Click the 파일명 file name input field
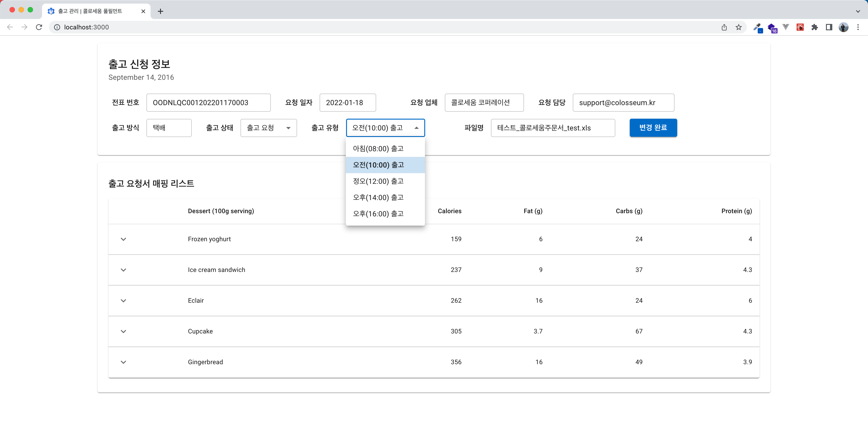 (553, 128)
